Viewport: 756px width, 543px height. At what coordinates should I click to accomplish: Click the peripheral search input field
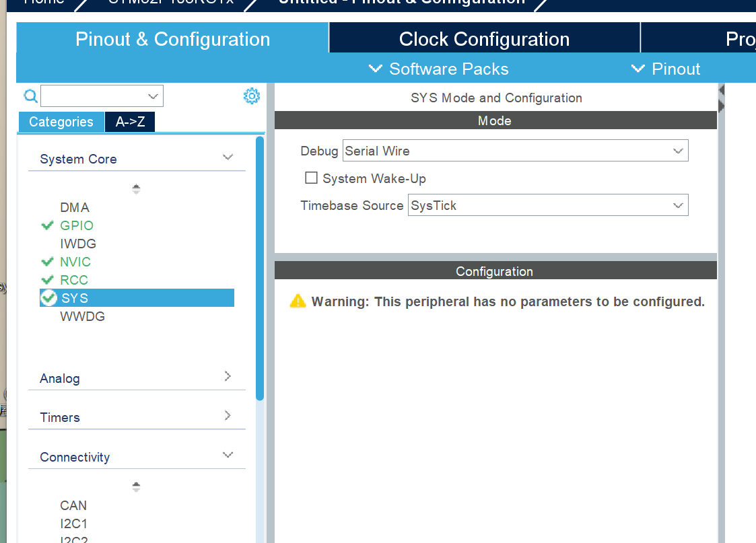coord(102,96)
